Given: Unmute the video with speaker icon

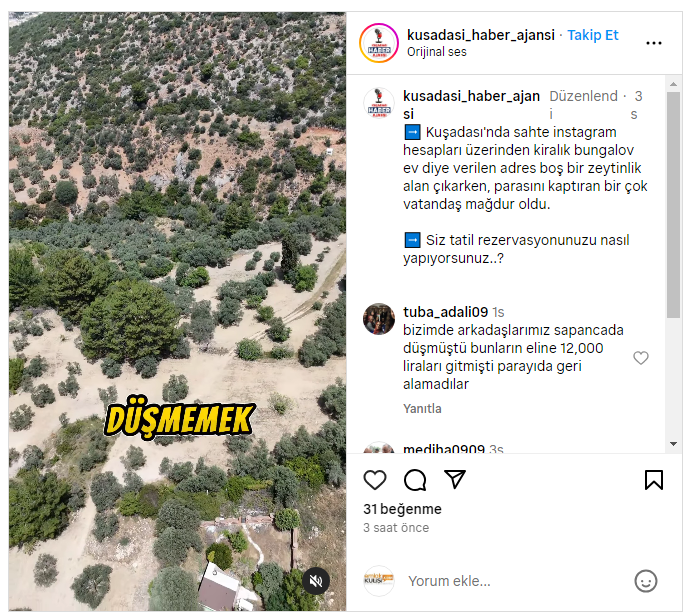Looking at the screenshot, I should pyautogui.click(x=316, y=581).
